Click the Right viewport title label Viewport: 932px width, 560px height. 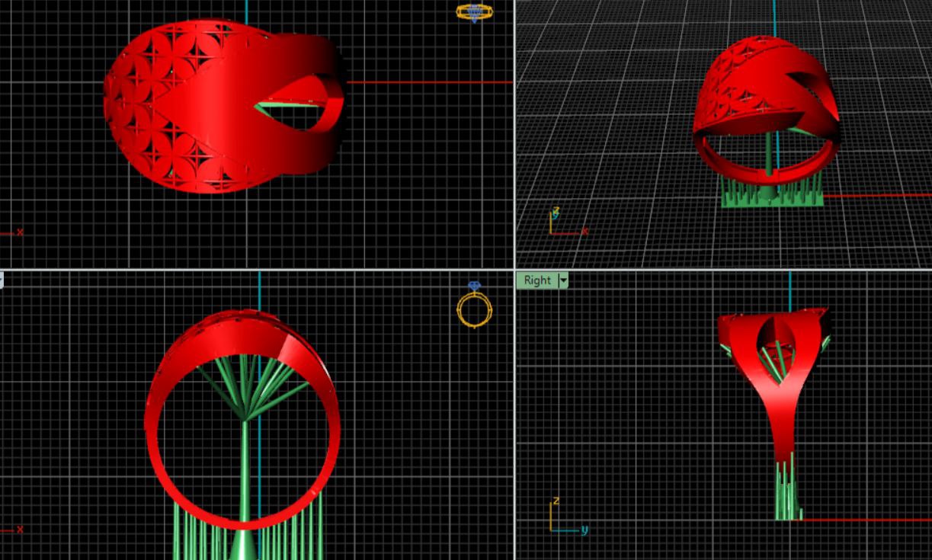click(536, 280)
